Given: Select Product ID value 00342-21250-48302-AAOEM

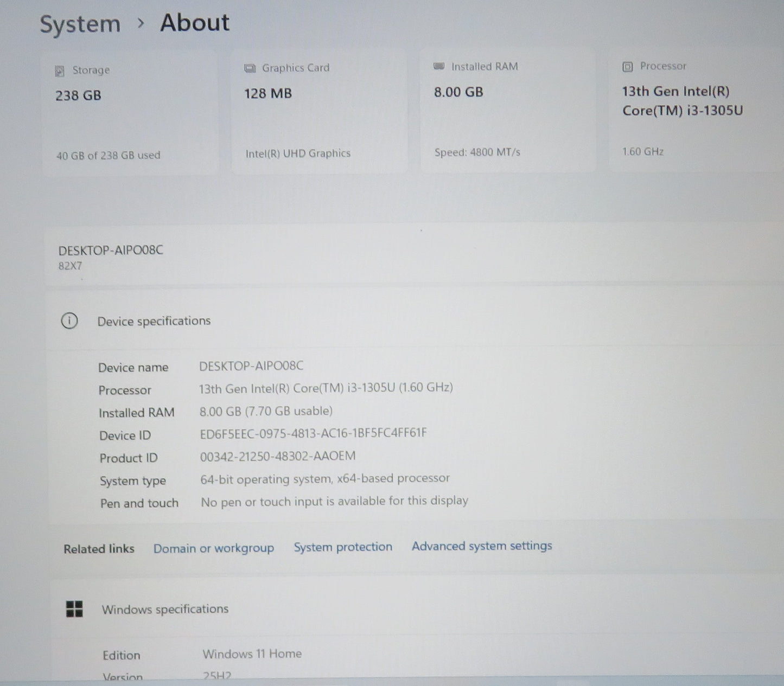Looking at the screenshot, I should [x=278, y=456].
